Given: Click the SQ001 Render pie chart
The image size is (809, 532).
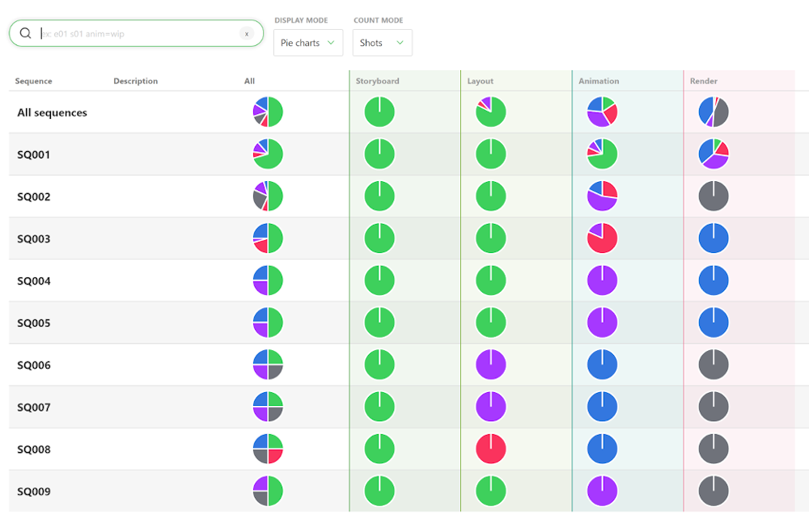Looking at the screenshot, I should [x=714, y=154].
